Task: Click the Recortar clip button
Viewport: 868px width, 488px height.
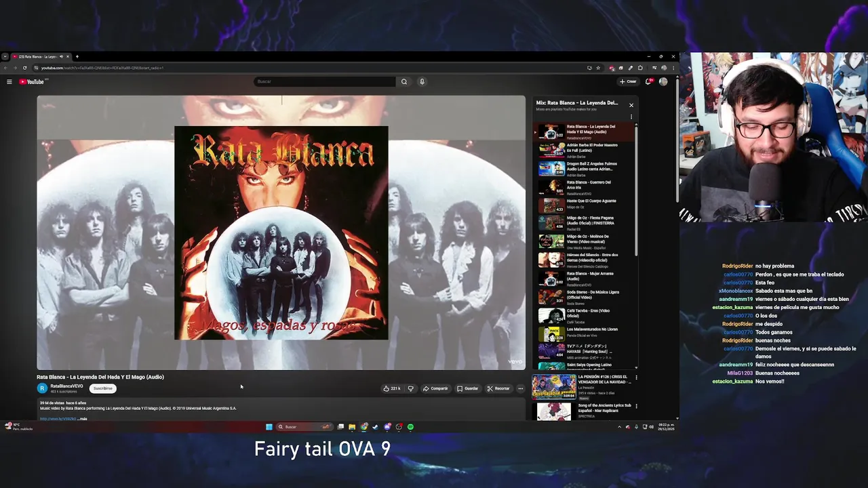Action: coord(498,388)
